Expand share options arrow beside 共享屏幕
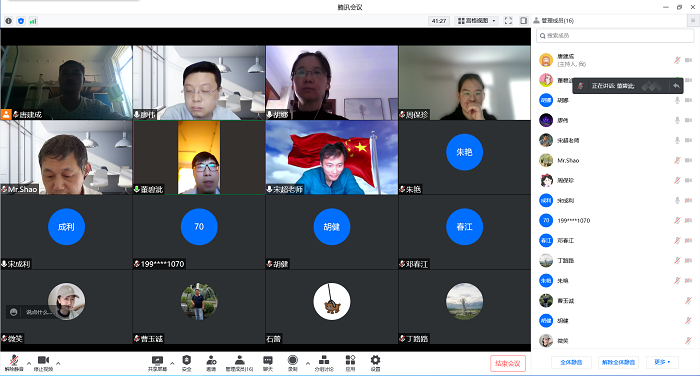Image resolution: width=700 pixels, height=376 pixels. pyautogui.click(x=172, y=363)
